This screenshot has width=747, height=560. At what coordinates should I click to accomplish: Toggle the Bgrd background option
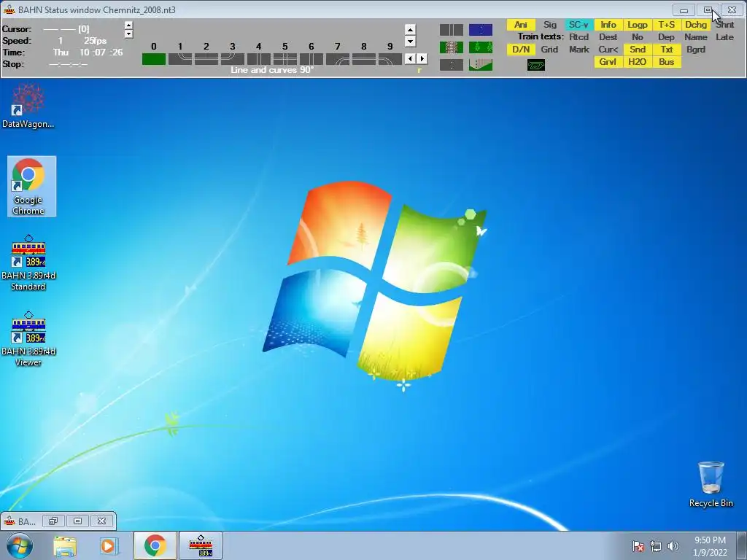point(695,50)
